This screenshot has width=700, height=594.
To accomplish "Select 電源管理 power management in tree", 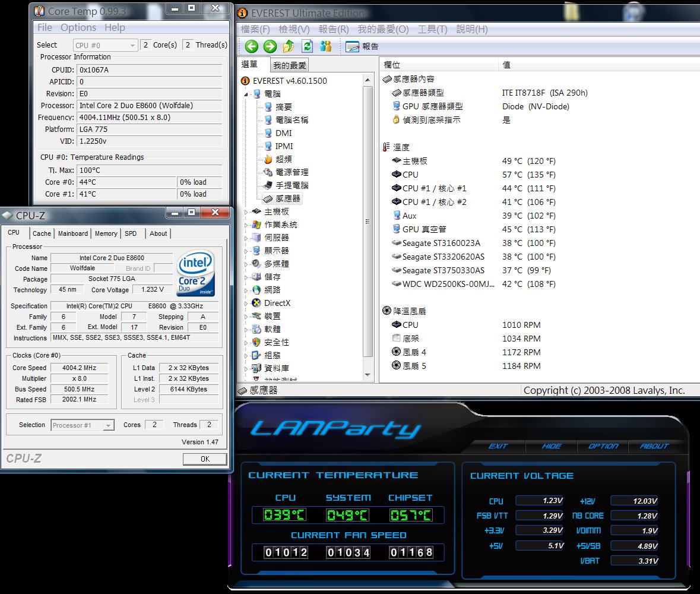I will tap(292, 172).
